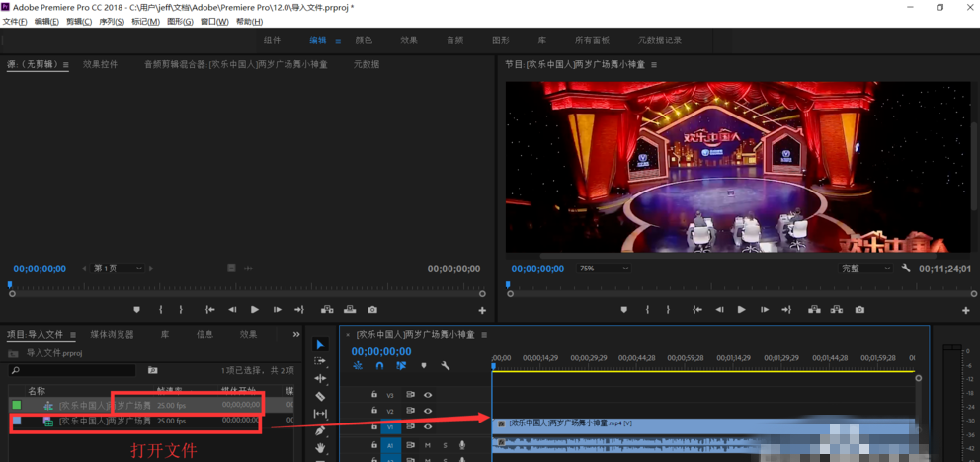Switch to the 颜色 workspace

(x=364, y=40)
